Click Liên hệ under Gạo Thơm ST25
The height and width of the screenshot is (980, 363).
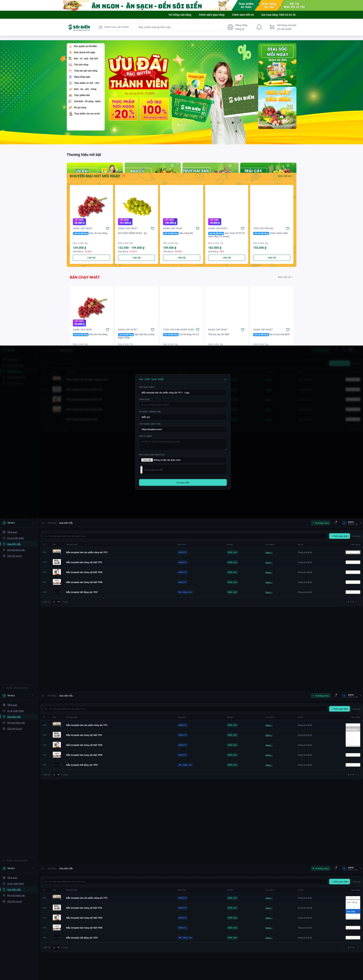pyautogui.click(x=227, y=258)
